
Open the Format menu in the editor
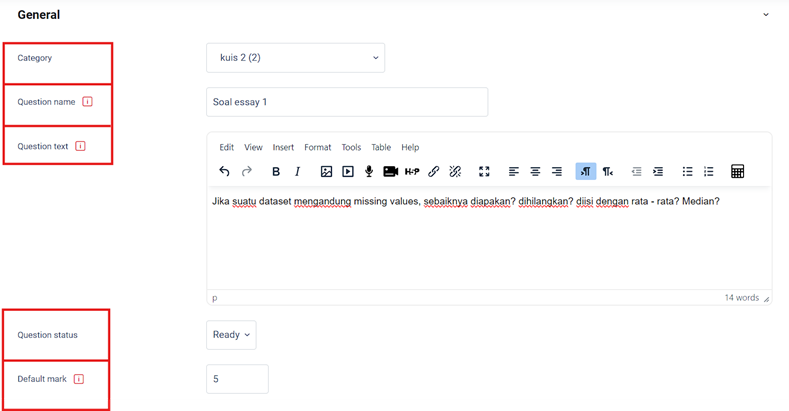pyautogui.click(x=318, y=147)
